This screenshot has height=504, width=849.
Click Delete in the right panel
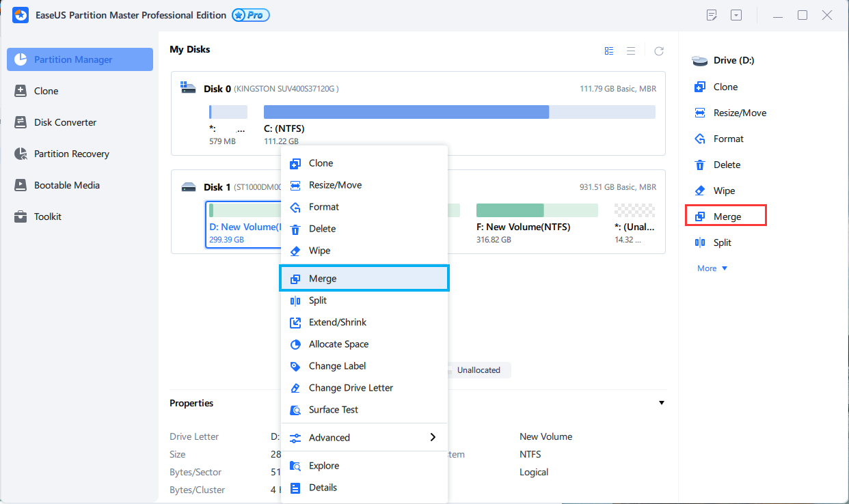click(726, 165)
